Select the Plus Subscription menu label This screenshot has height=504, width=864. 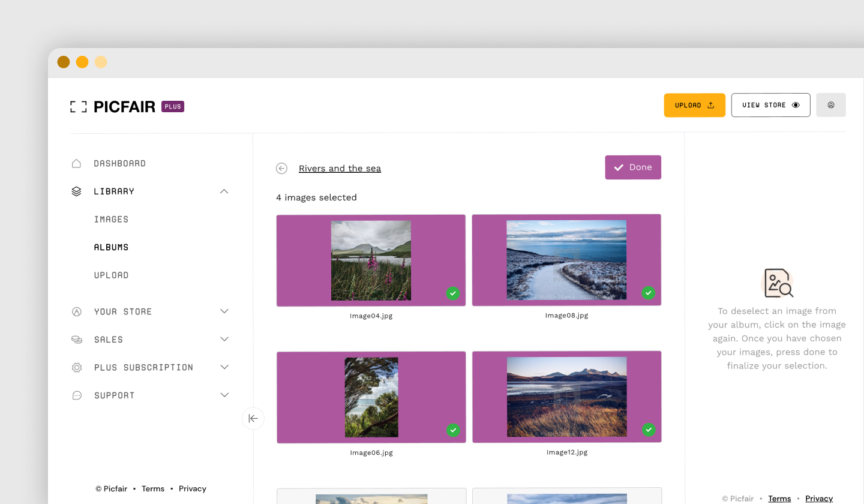(143, 367)
